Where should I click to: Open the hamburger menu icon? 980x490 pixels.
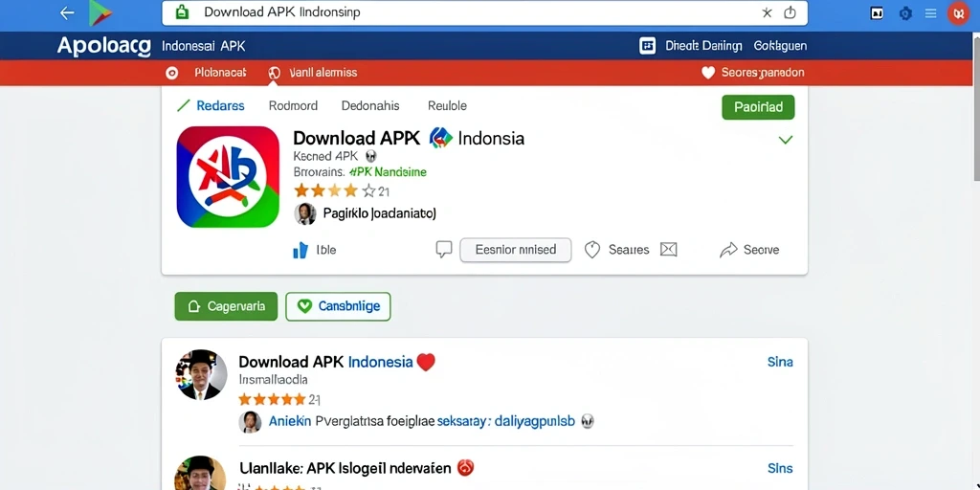[x=930, y=13]
